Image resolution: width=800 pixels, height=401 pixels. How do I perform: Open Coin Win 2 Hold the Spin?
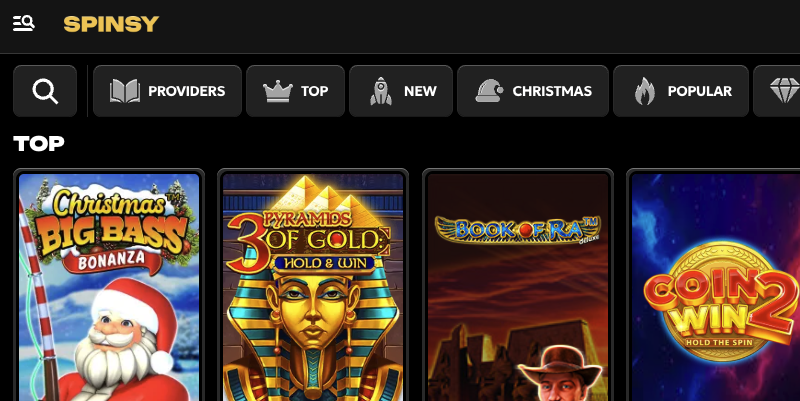coord(714,287)
